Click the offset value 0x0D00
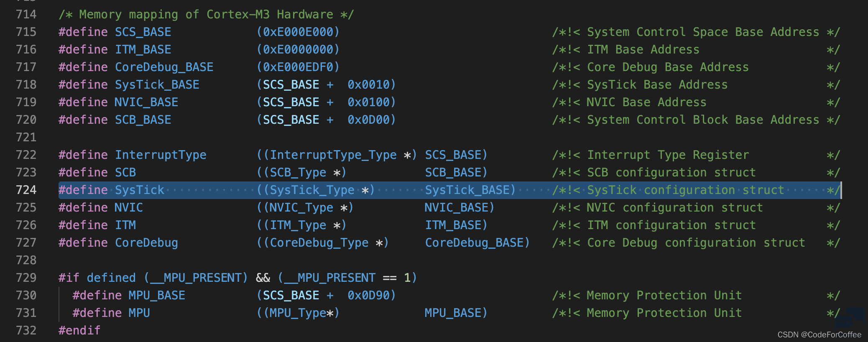The height and width of the screenshot is (342, 868). [x=368, y=120]
